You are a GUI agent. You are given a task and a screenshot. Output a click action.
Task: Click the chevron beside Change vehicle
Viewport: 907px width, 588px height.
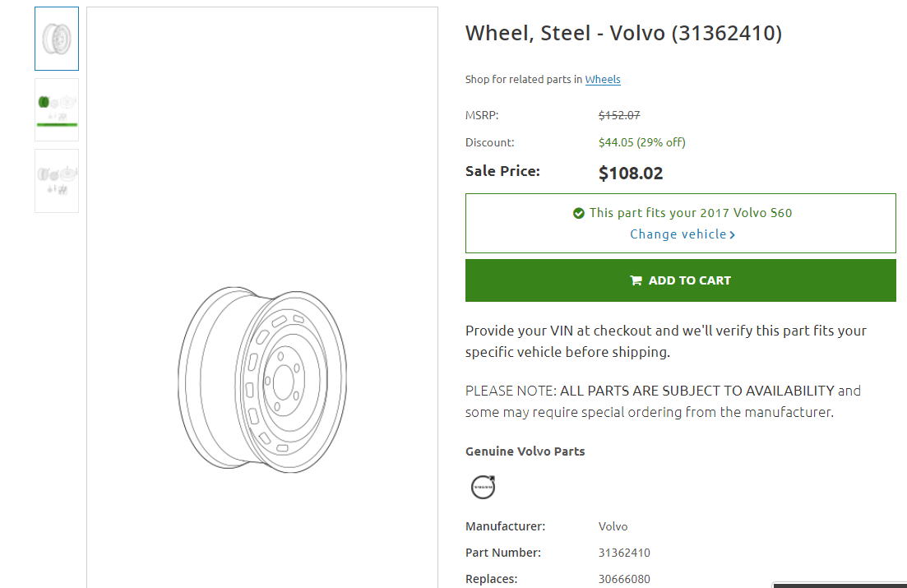(733, 235)
